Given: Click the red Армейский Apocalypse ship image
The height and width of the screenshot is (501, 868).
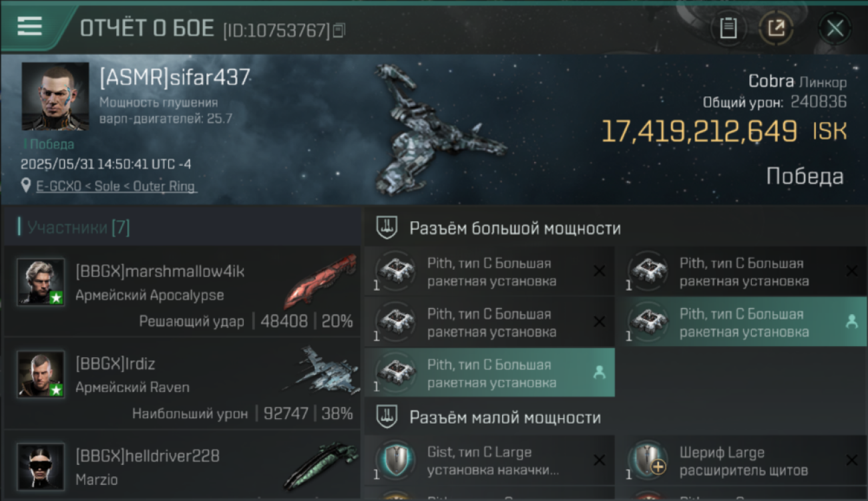Looking at the screenshot, I should point(322,281).
